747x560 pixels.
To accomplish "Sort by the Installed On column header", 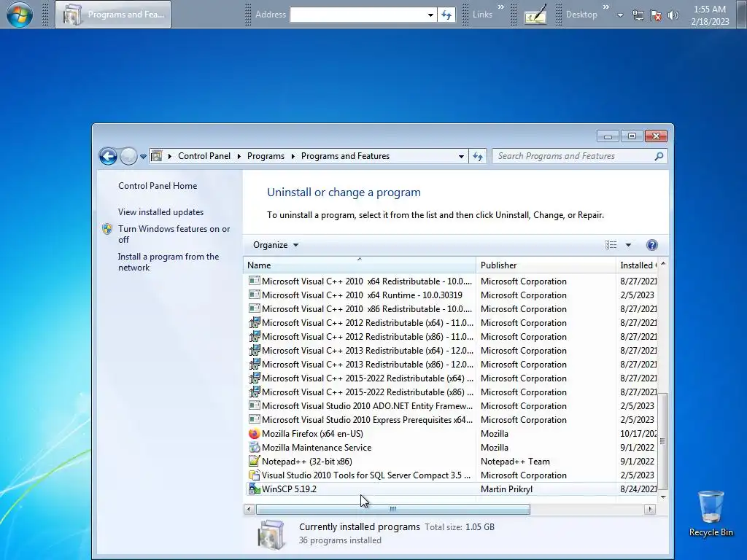I will point(636,265).
